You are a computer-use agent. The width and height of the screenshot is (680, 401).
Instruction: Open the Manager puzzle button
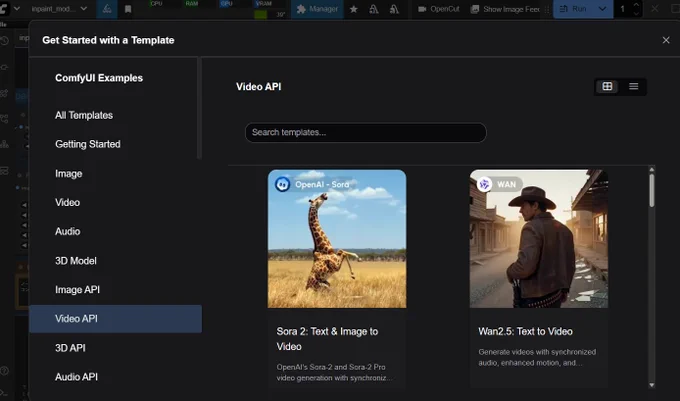pyautogui.click(x=317, y=9)
